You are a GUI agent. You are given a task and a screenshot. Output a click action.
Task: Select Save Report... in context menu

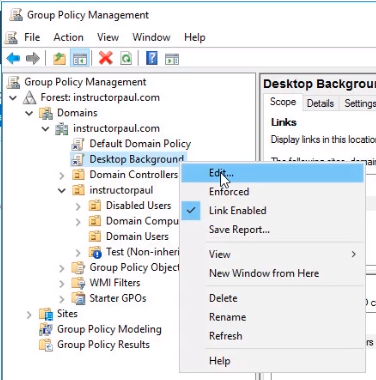272,230
